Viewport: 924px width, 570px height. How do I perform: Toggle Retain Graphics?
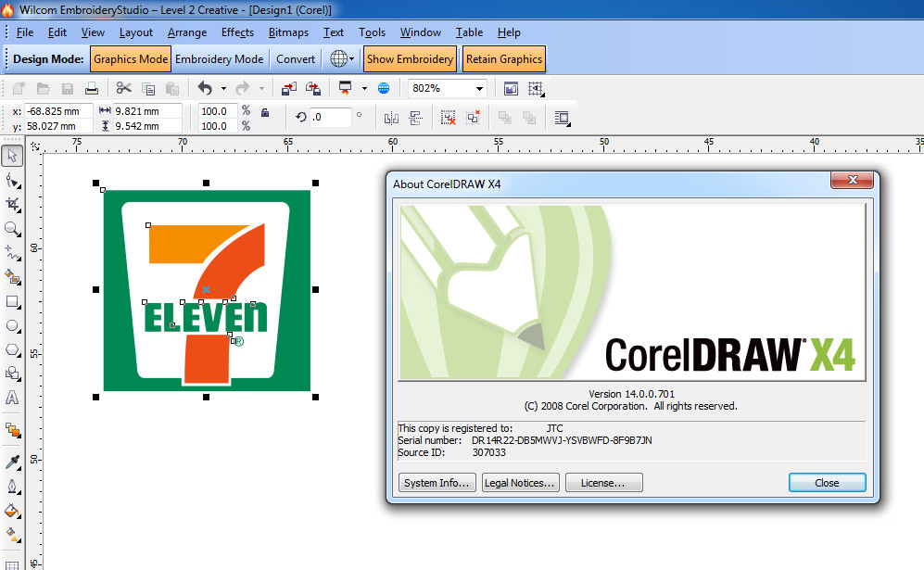coord(504,59)
